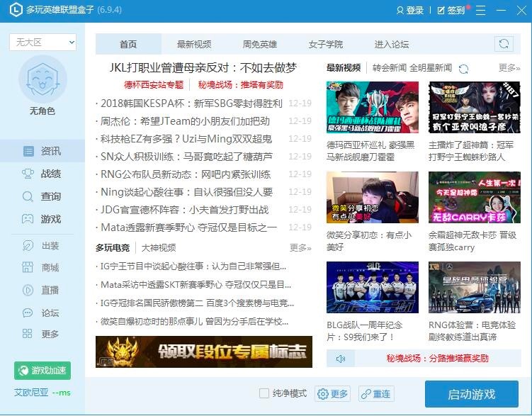Open Mata采访中透露SKT article
Viewport: 532px width, 416px height.
[x=196, y=284]
